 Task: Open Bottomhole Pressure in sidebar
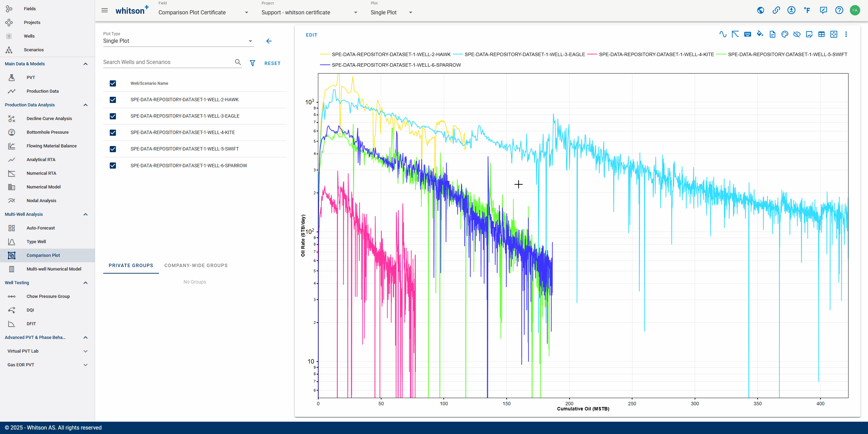47,132
